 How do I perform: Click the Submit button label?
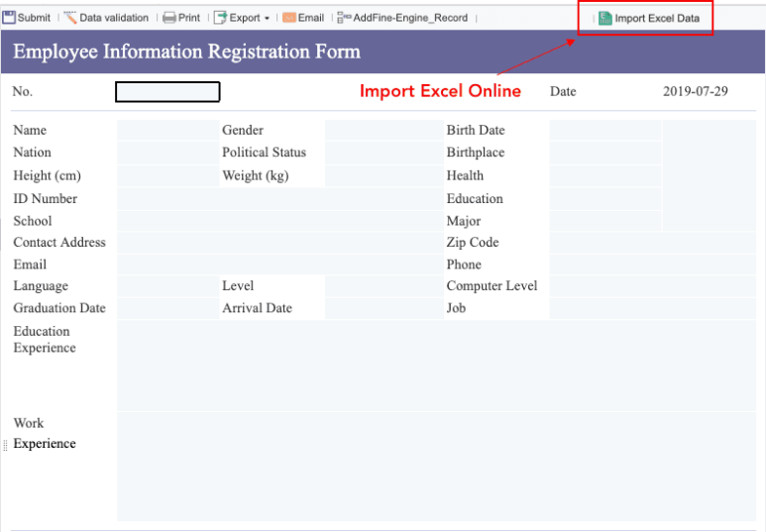pyautogui.click(x=34, y=18)
